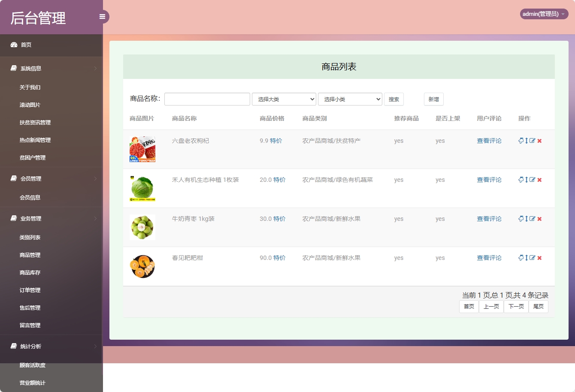
Task: Open the 选择大类 dropdown
Action: pyautogui.click(x=284, y=99)
